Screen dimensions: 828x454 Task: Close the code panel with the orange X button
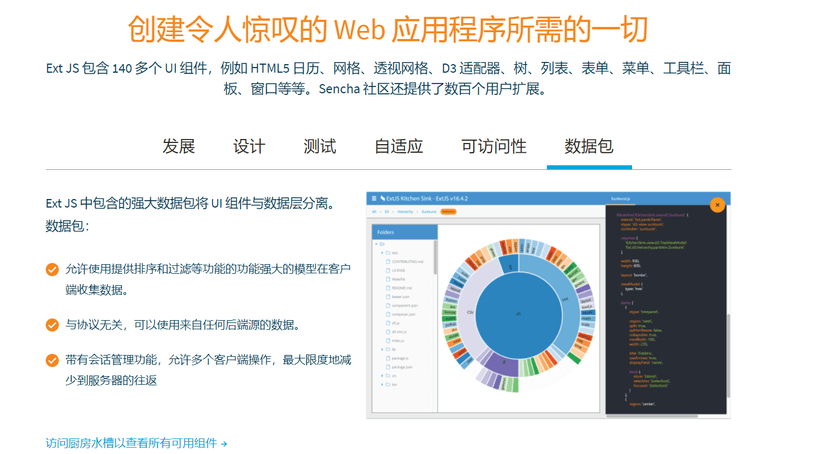717,205
